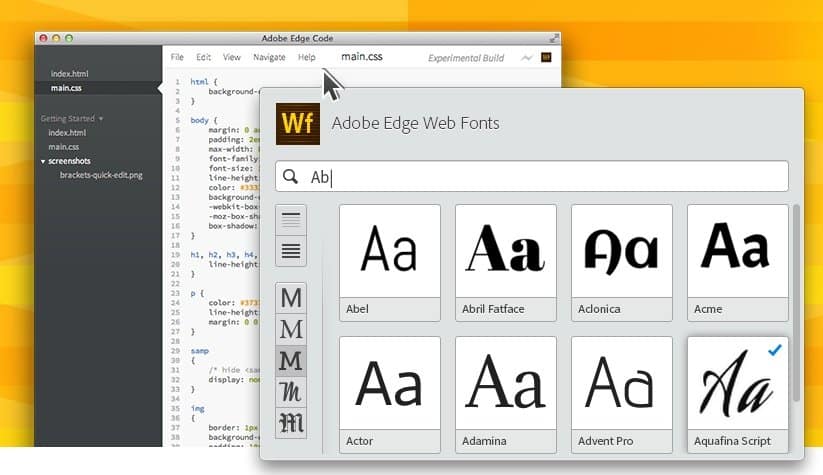Screen dimensions: 823x475
Task: Filter by serif M classification
Action: 291,330
